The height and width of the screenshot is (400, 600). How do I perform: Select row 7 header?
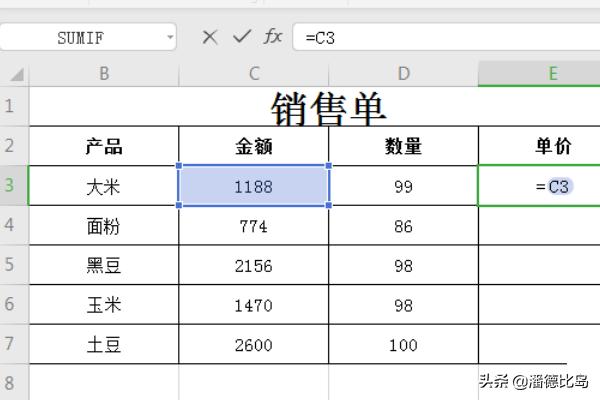14,344
